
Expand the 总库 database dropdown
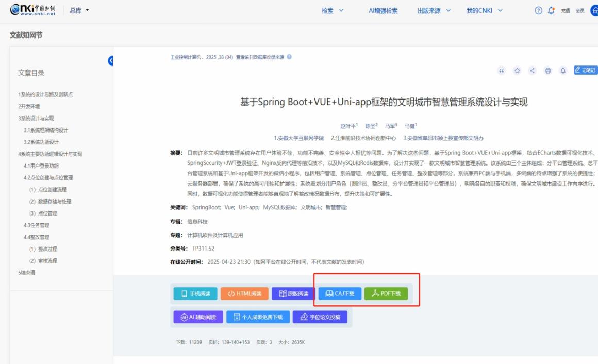click(x=79, y=11)
